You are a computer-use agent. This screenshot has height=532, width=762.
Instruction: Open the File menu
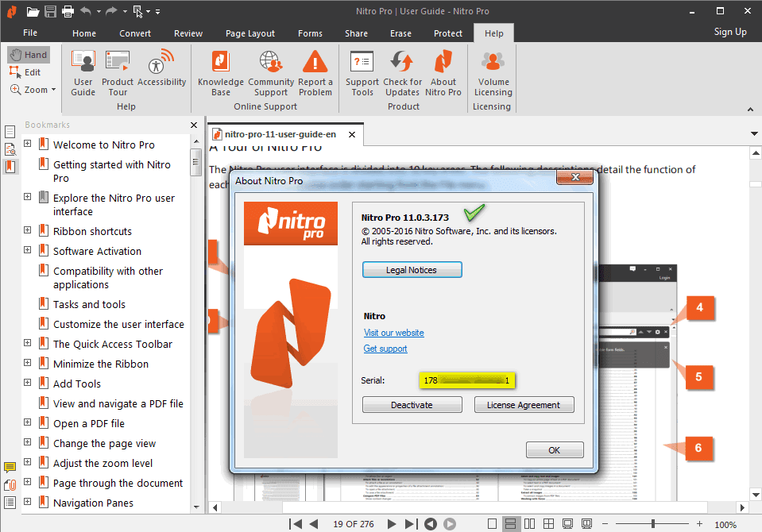pyautogui.click(x=30, y=33)
